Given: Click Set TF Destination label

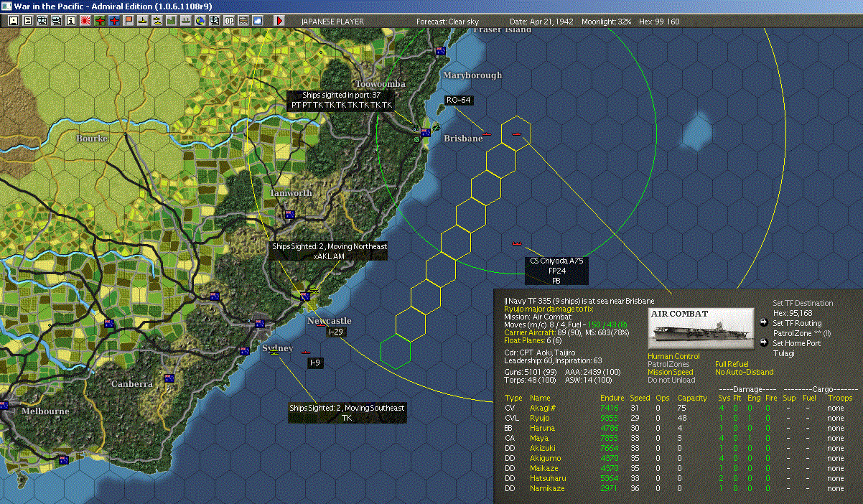Looking at the screenshot, I should (x=803, y=303).
